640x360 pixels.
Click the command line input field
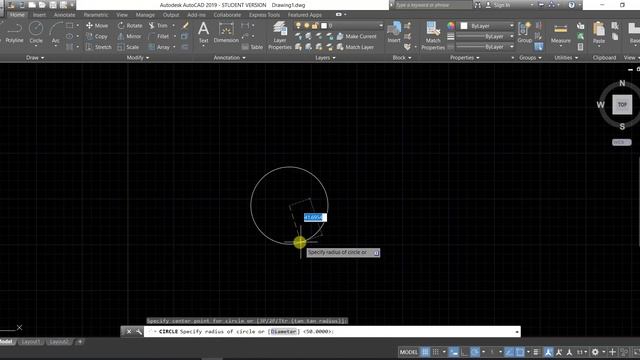tap(332, 331)
